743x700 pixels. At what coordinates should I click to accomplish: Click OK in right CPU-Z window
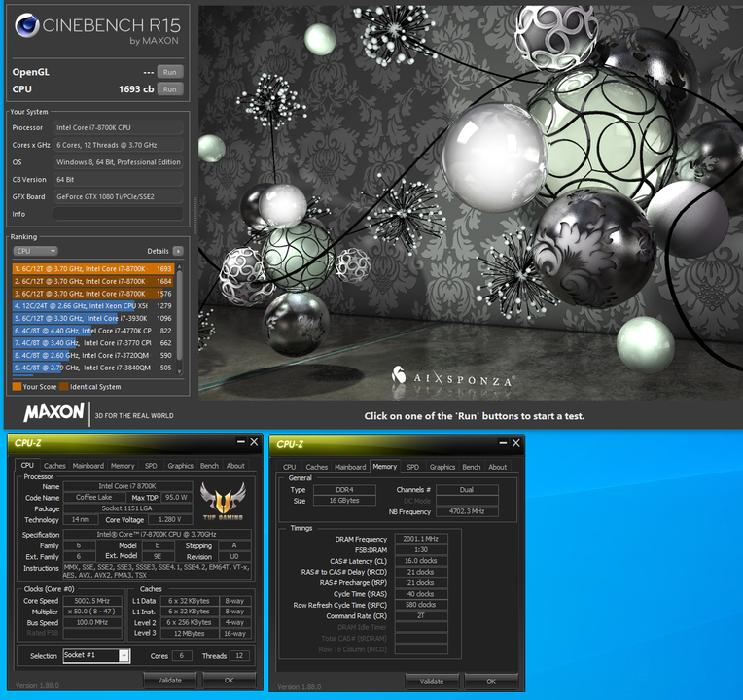(491, 682)
